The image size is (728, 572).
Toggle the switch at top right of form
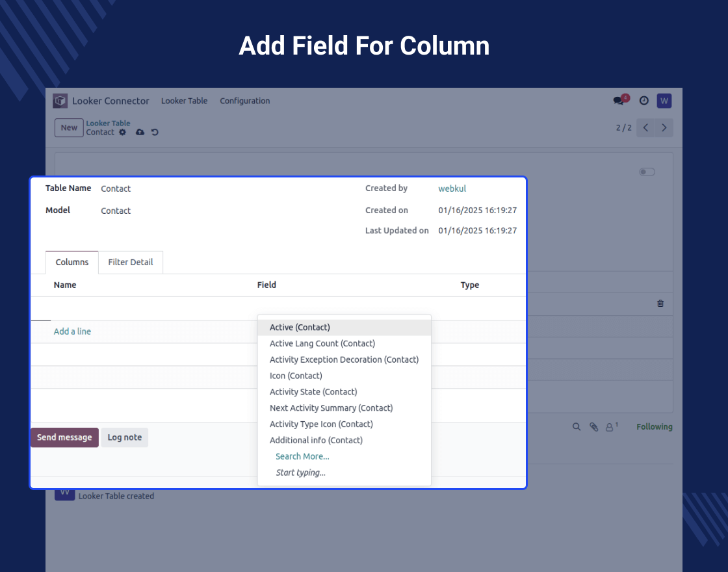coord(647,172)
